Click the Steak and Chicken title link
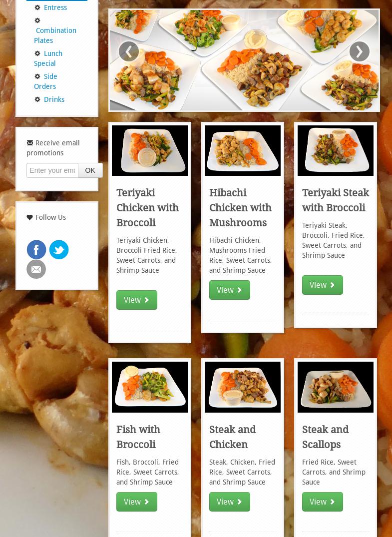The image size is (392, 537). 233,437
